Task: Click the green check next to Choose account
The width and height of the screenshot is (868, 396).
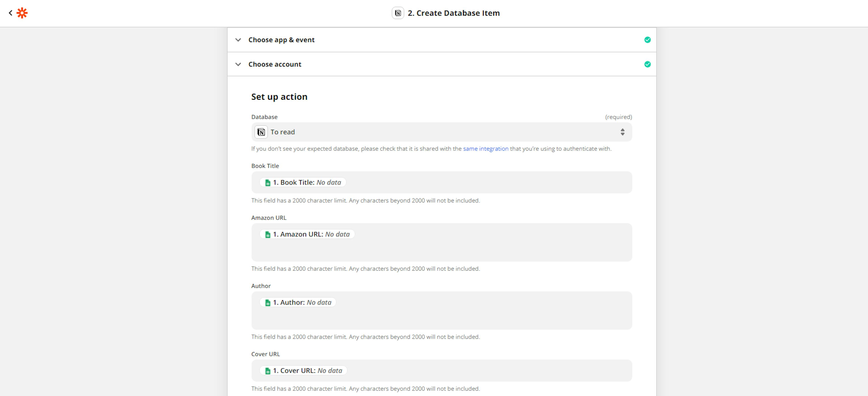Action: (647, 64)
